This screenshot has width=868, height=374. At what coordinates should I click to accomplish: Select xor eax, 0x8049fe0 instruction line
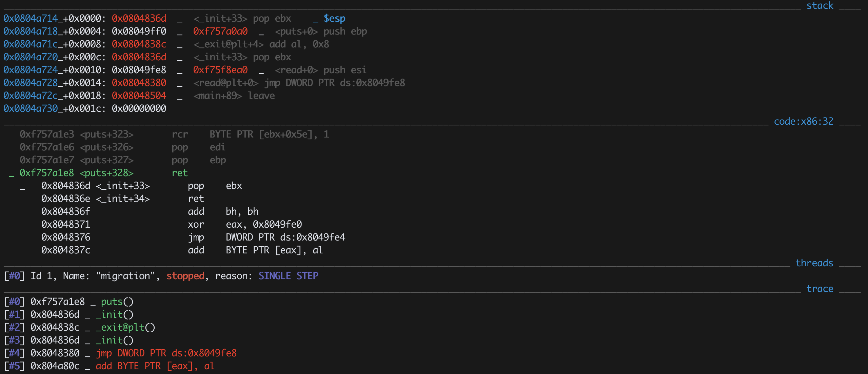[172, 224]
